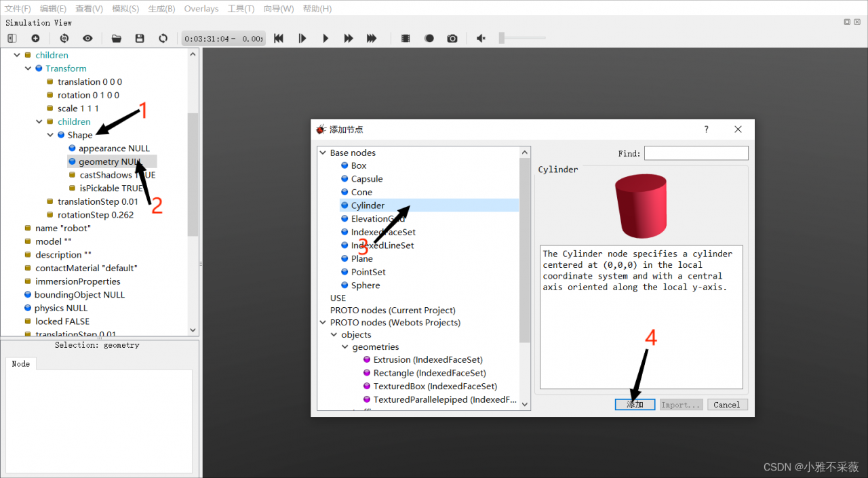This screenshot has height=478, width=868.
Task: Click the simulation time display field
Action: 223,39
